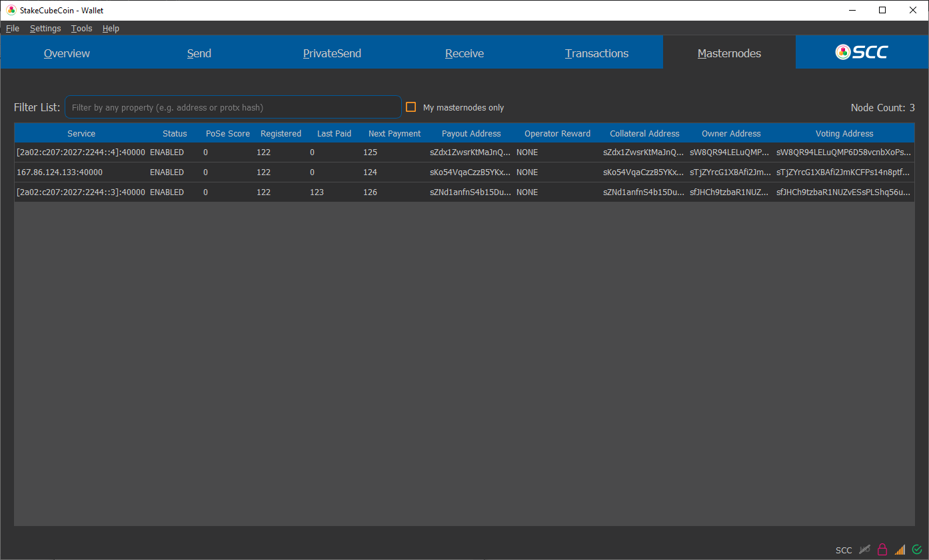Select the Masternodes tab
This screenshot has width=929, height=560.
point(729,53)
